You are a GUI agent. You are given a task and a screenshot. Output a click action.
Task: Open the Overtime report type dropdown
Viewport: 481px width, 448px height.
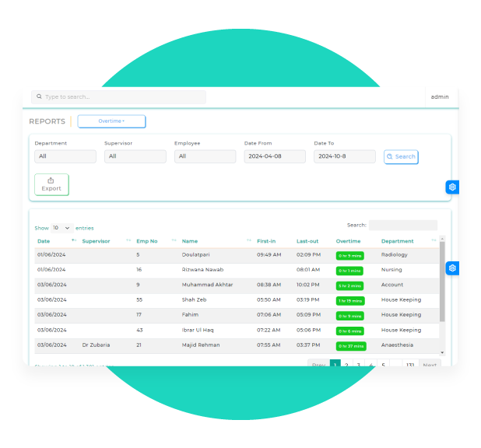click(111, 121)
